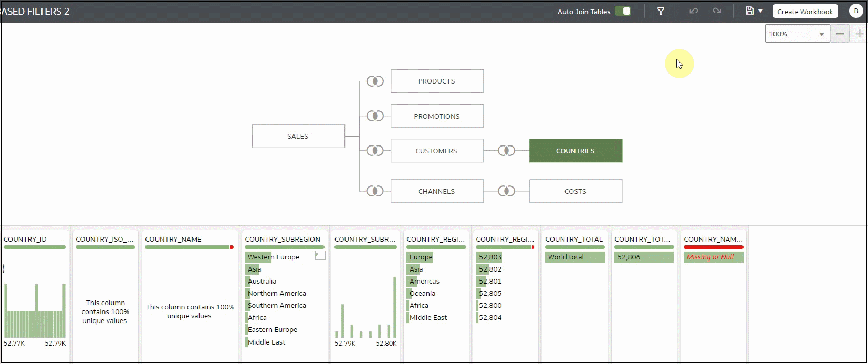The width and height of the screenshot is (868, 364).
Task: Open join icon between SALES and CHANNELS
Action: [x=375, y=191]
